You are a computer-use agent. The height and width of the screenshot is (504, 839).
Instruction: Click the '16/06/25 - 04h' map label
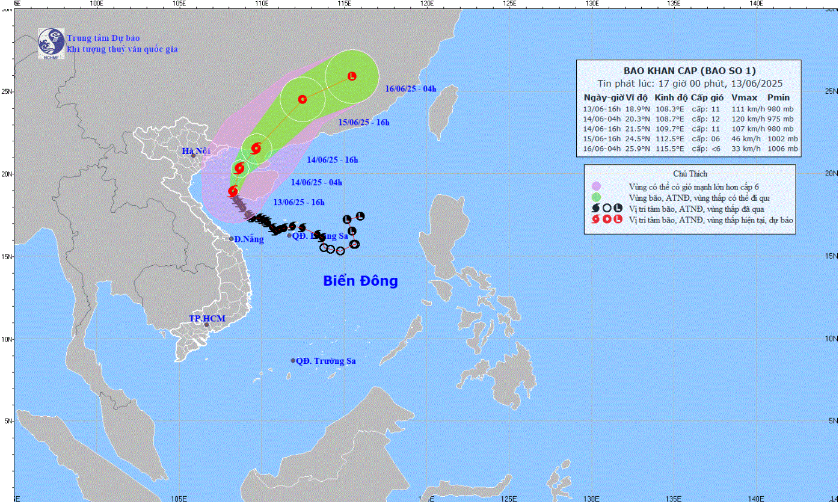click(x=411, y=89)
